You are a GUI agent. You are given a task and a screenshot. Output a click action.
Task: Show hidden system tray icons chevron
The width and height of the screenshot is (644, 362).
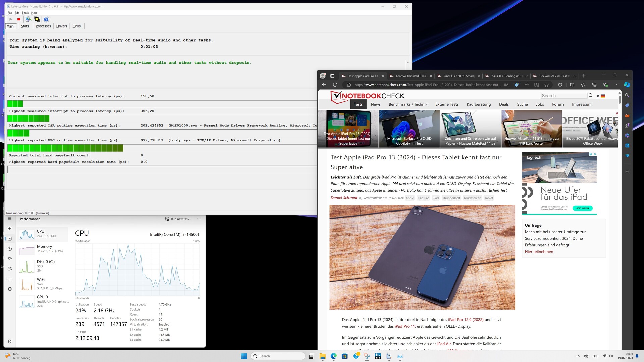click(578, 356)
